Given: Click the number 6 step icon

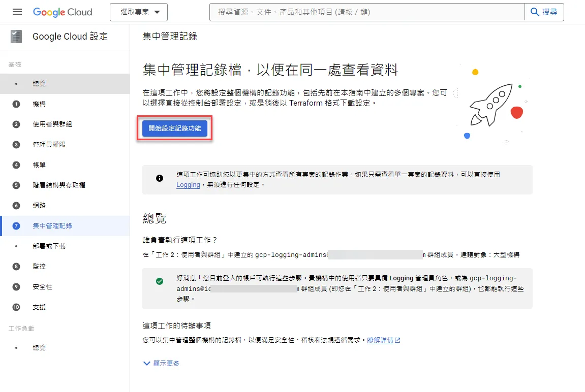Looking at the screenshot, I should click(x=16, y=205).
